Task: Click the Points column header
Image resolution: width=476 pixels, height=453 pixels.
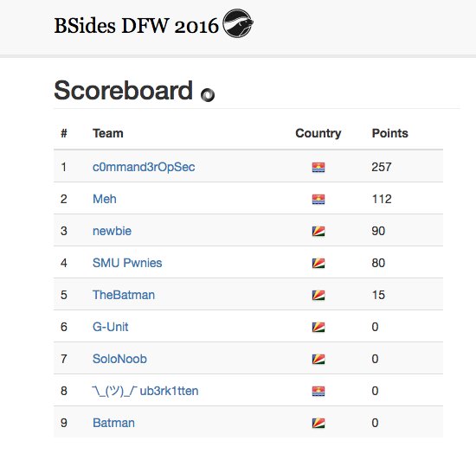Action: [390, 133]
